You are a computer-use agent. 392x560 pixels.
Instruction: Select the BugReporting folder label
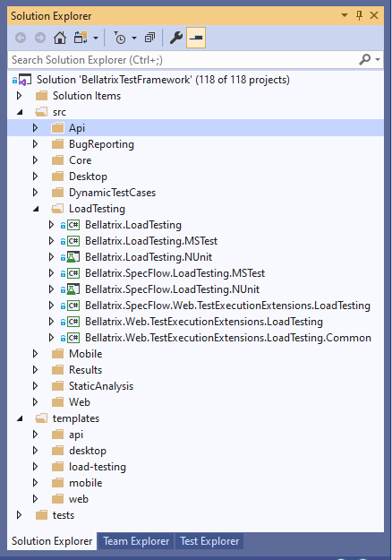coord(102,144)
